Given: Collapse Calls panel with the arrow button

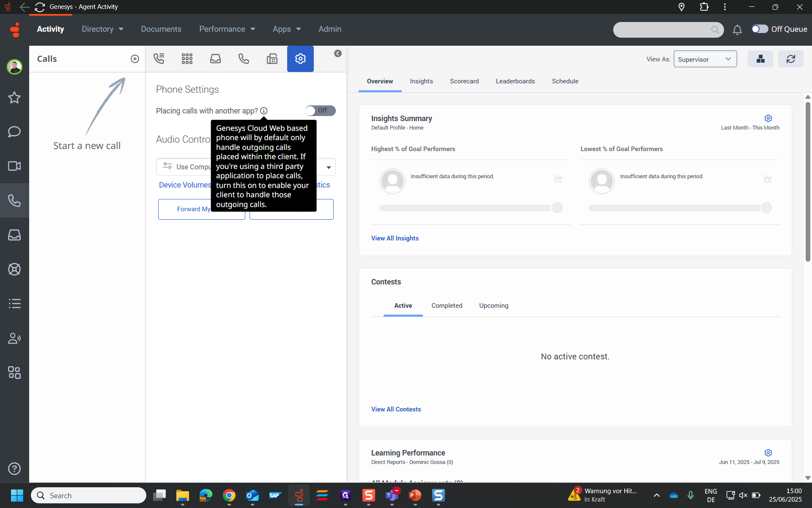Looking at the screenshot, I should click(337, 53).
